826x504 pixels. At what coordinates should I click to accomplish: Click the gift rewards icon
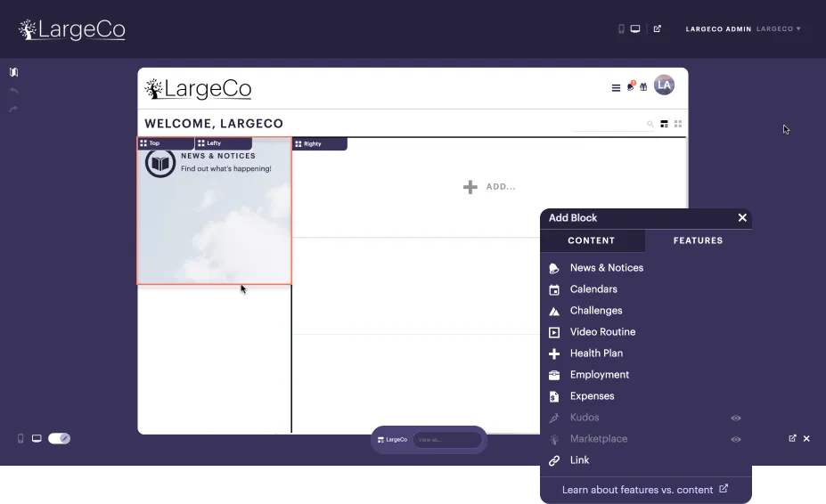click(643, 87)
